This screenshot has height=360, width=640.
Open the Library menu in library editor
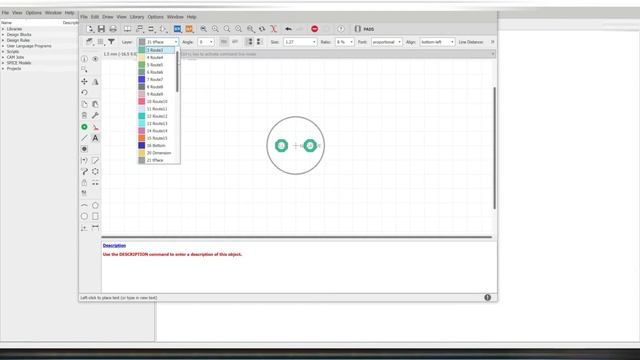click(x=137, y=17)
